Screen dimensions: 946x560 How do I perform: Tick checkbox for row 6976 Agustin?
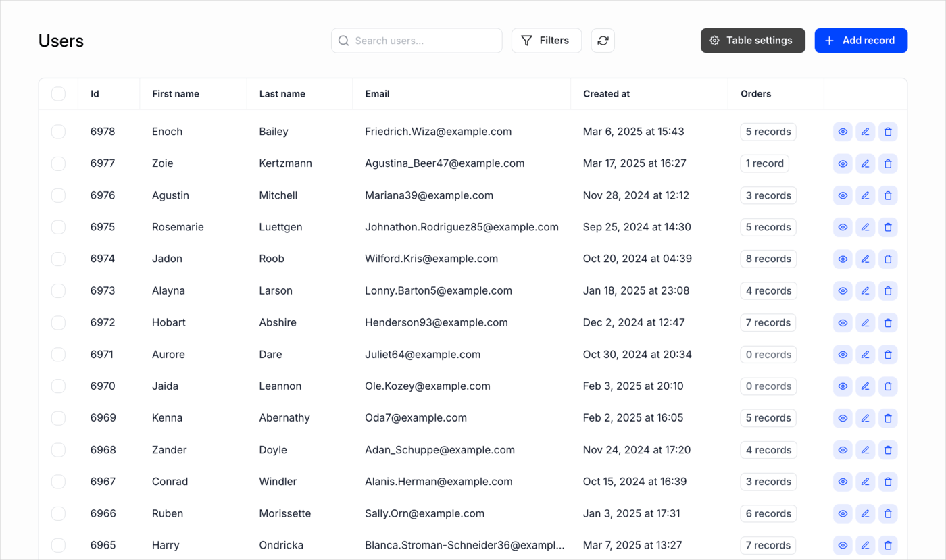tap(59, 195)
